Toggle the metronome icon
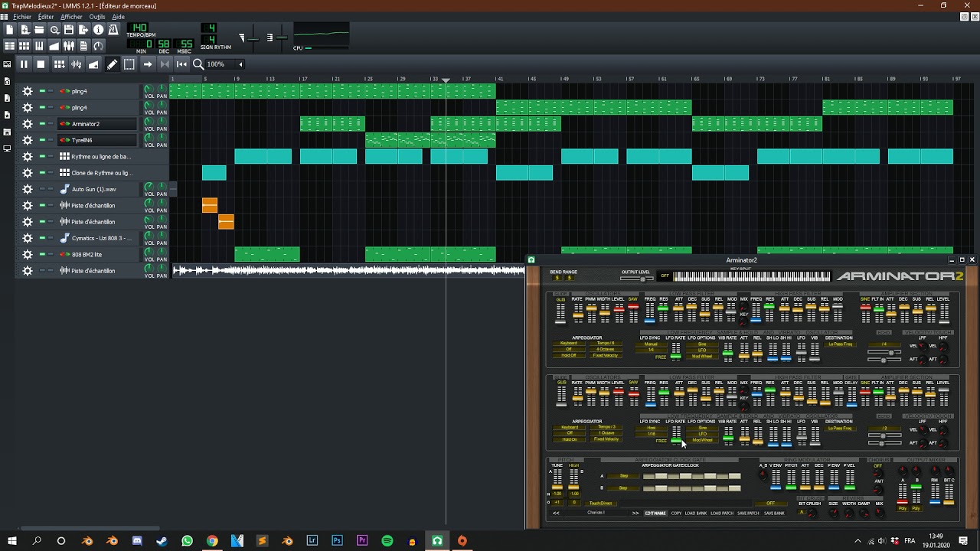The height and width of the screenshot is (551, 980). (113, 30)
